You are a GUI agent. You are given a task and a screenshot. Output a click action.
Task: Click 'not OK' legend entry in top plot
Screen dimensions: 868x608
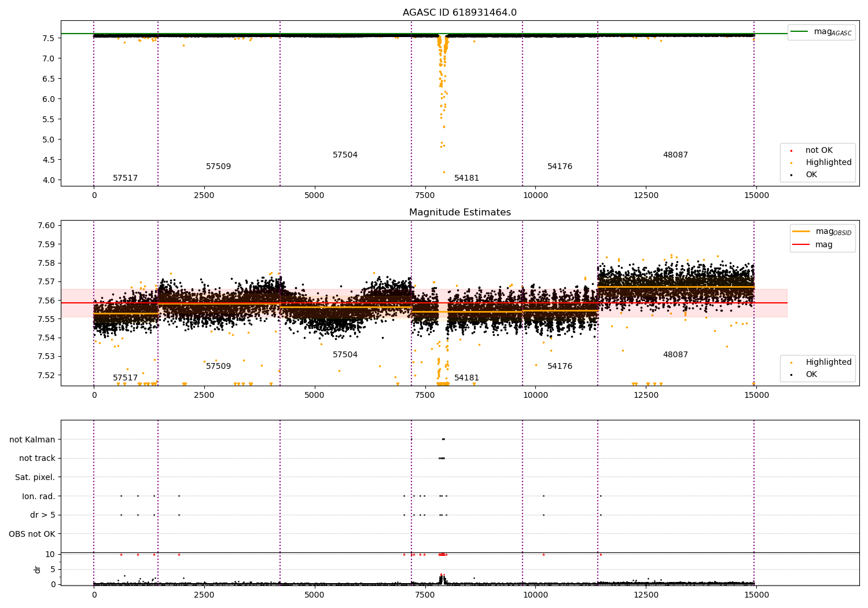819,151
